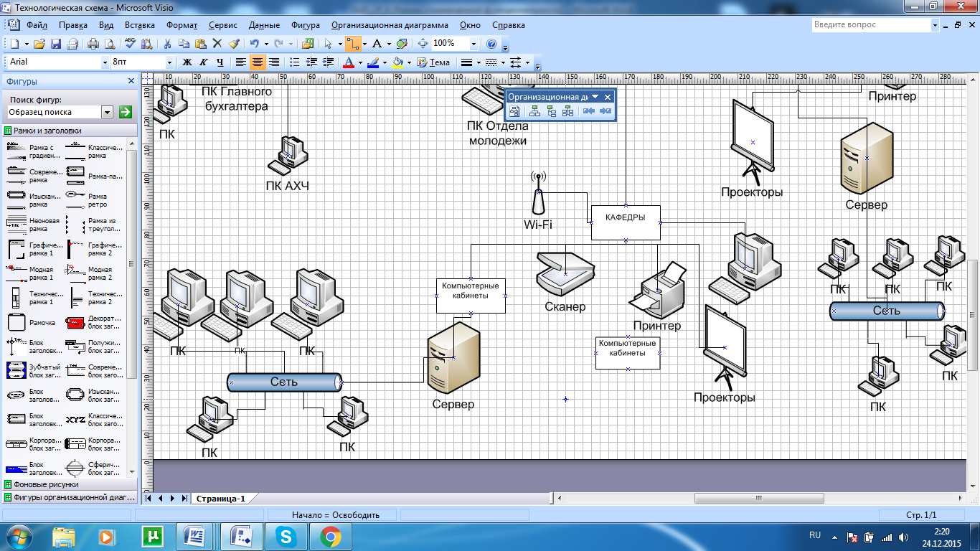Toggle italic formatting К
This screenshot has width=980, height=551.
[x=204, y=62]
